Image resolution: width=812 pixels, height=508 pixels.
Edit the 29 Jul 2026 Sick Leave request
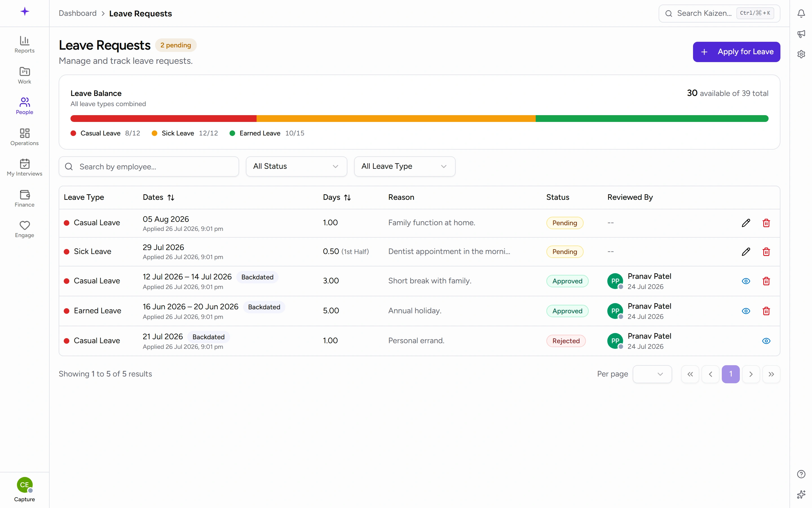pos(745,252)
